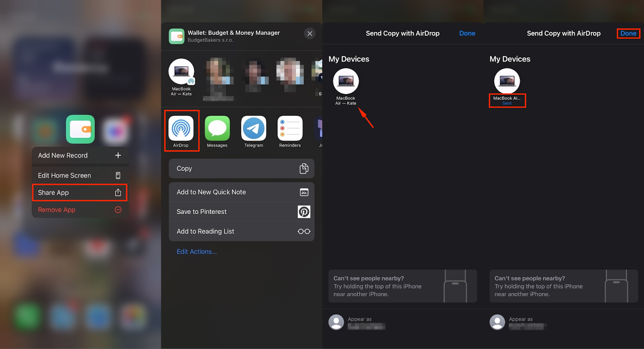
Task: Open the Messages share icon
Action: click(x=217, y=129)
